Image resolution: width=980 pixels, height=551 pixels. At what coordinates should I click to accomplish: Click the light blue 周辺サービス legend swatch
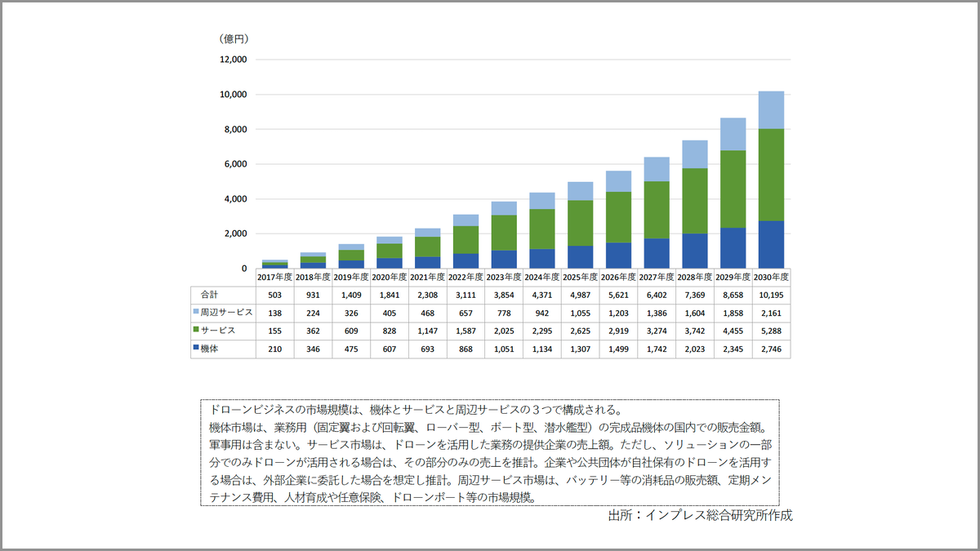click(195, 312)
